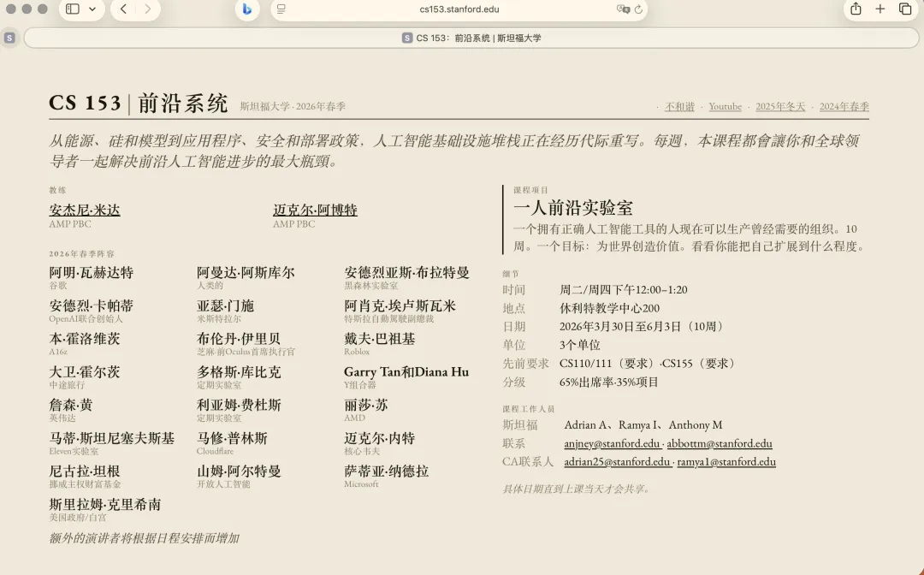Click the pinned S tab icon
This screenshot has height=575, width=924.
9,38
